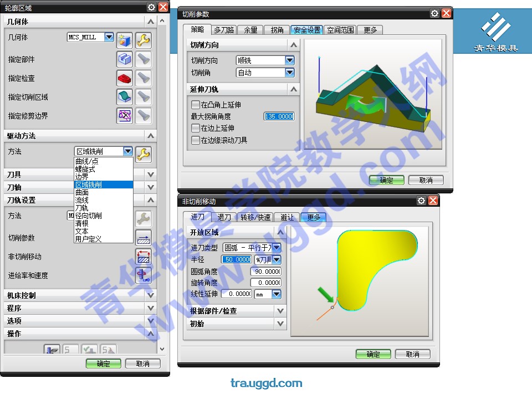The height and width of the screenshot is (399, 532).
Task: Click the 最大拐角角度 input field
Action: (279, 116)
